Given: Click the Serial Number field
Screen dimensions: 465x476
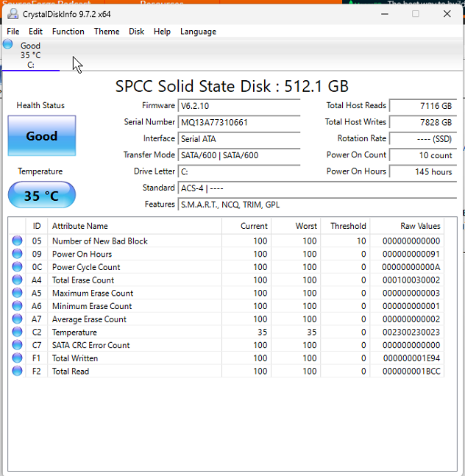Looking at the screenshot, I should [239, 122].
